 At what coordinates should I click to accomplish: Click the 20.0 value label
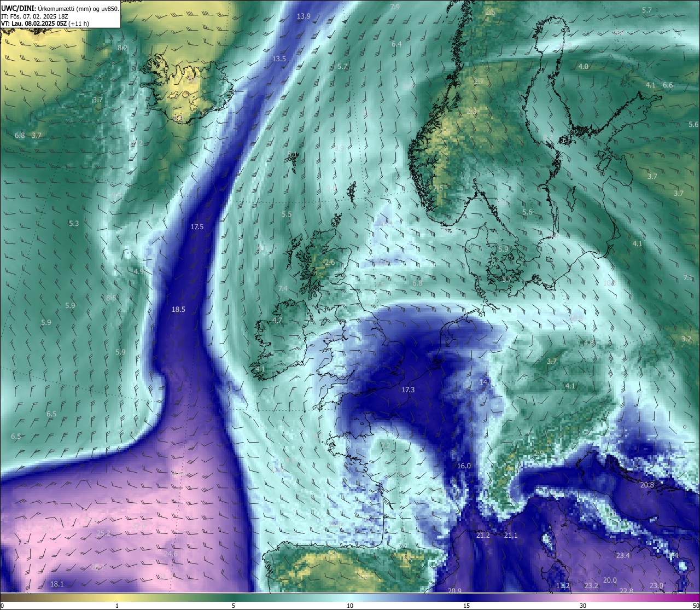coord(610,580)
